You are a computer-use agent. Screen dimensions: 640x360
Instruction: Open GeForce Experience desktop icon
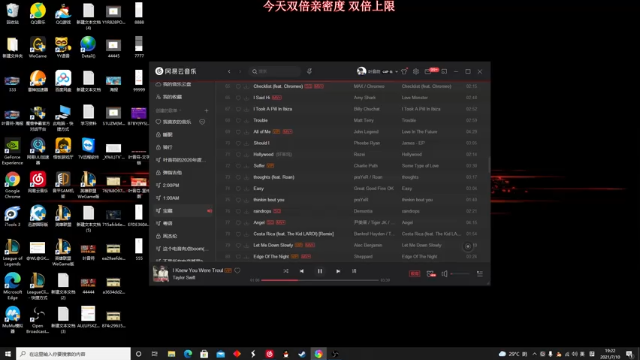tap(12, 151)
